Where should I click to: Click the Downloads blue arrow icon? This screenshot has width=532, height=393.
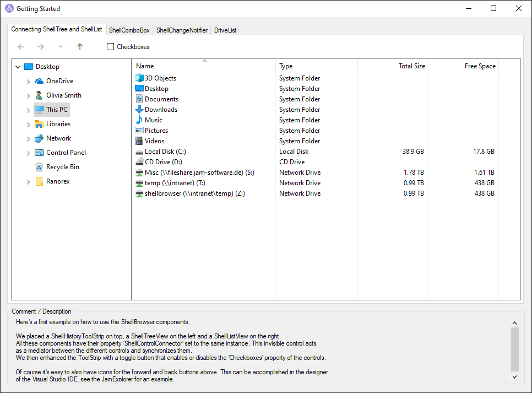click(x=139, y=110)
